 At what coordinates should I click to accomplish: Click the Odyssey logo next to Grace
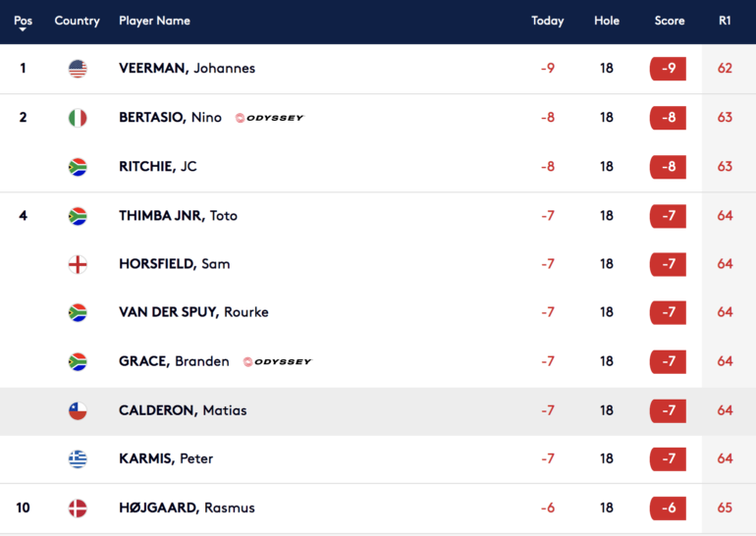pyautogui.click(x=277, y=361)
